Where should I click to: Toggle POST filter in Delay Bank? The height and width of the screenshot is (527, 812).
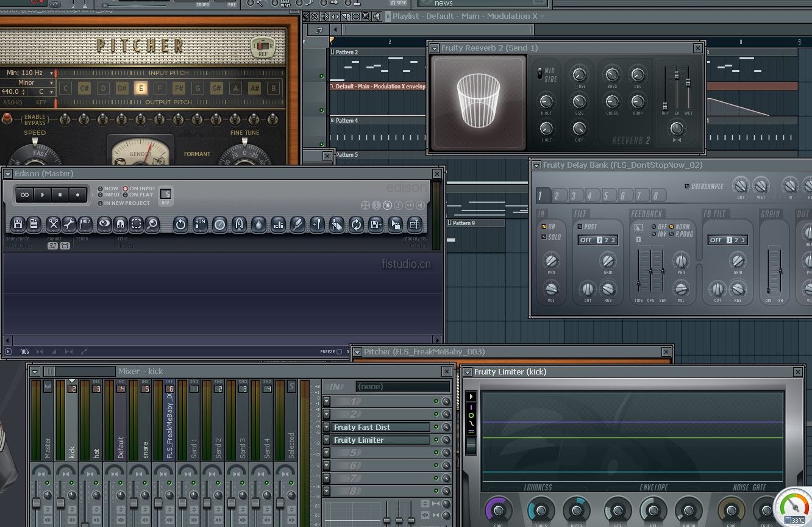pyautogui.click(x=587, y=226)
